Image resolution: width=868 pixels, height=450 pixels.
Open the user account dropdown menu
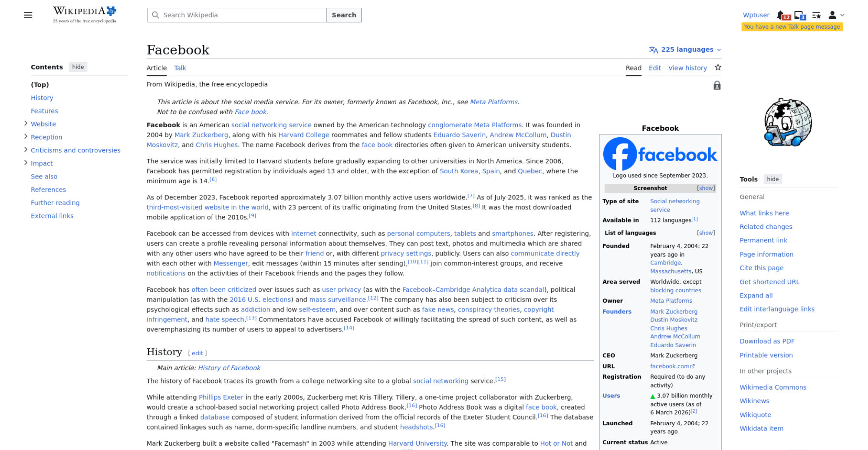836,15
